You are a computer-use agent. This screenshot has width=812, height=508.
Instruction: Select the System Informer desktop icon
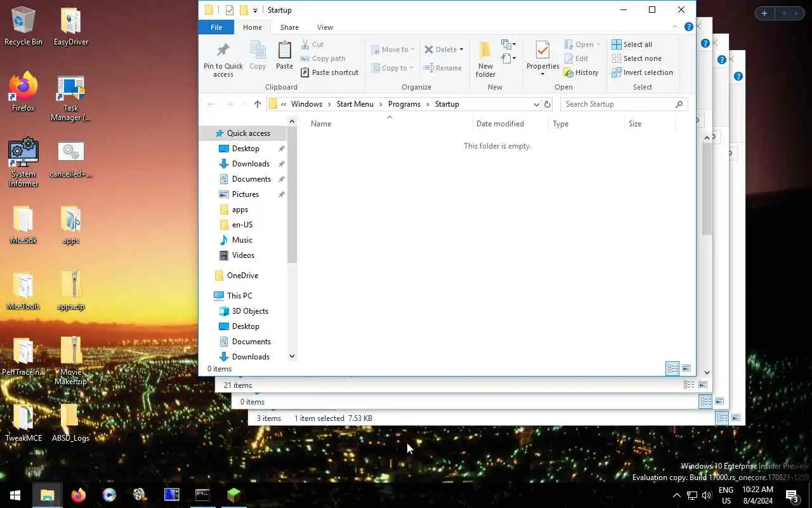23,163
